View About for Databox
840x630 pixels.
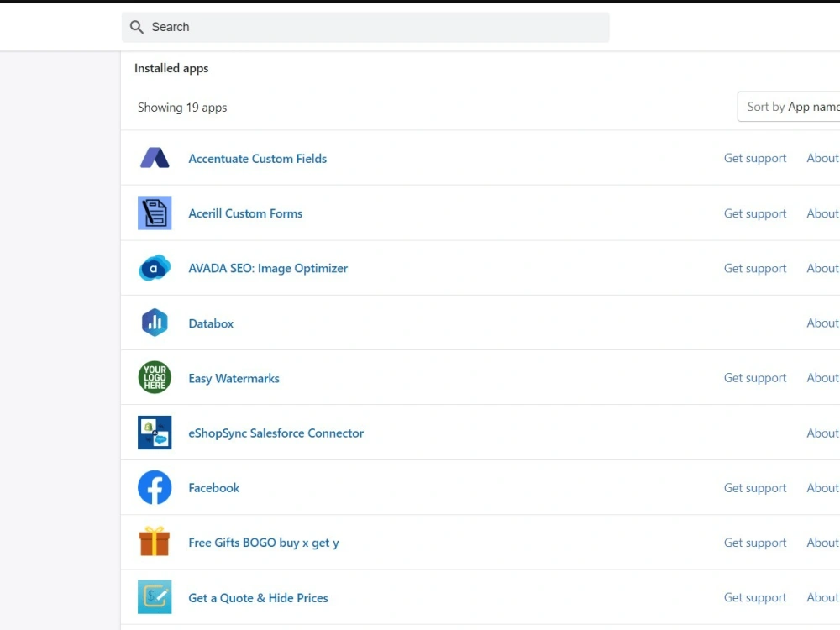point(822,323)
